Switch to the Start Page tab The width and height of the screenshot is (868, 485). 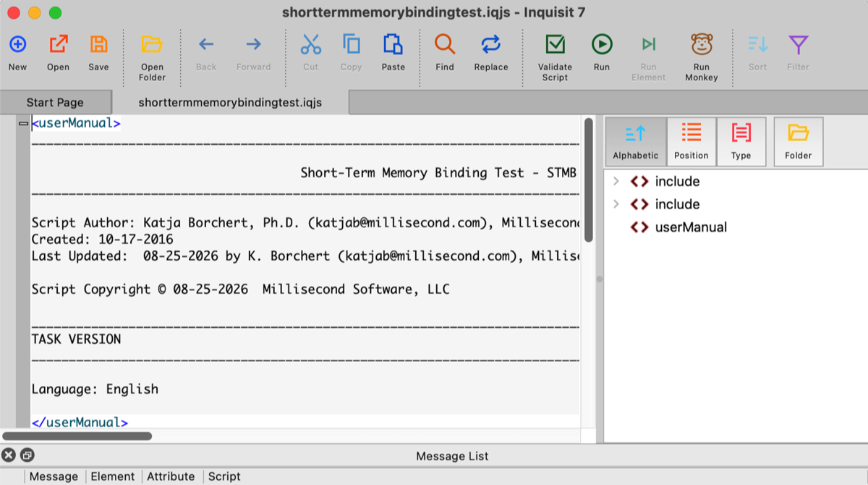(55, 102)
